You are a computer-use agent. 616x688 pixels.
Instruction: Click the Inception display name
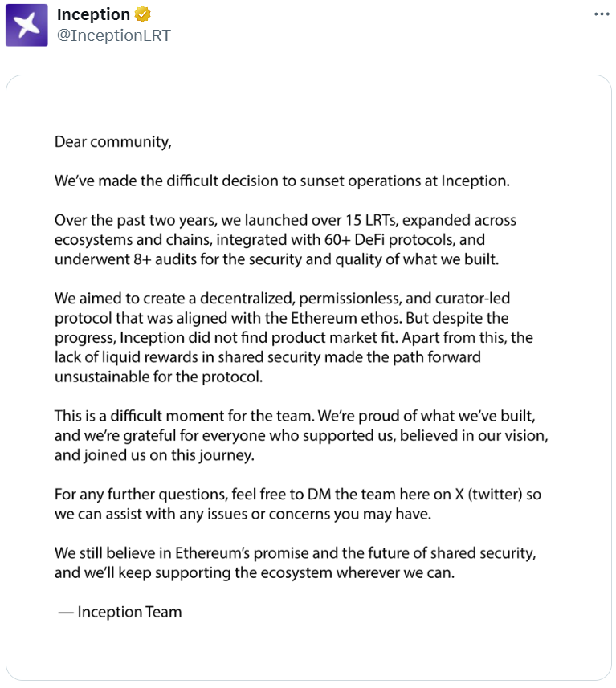(x=93, y=14)
